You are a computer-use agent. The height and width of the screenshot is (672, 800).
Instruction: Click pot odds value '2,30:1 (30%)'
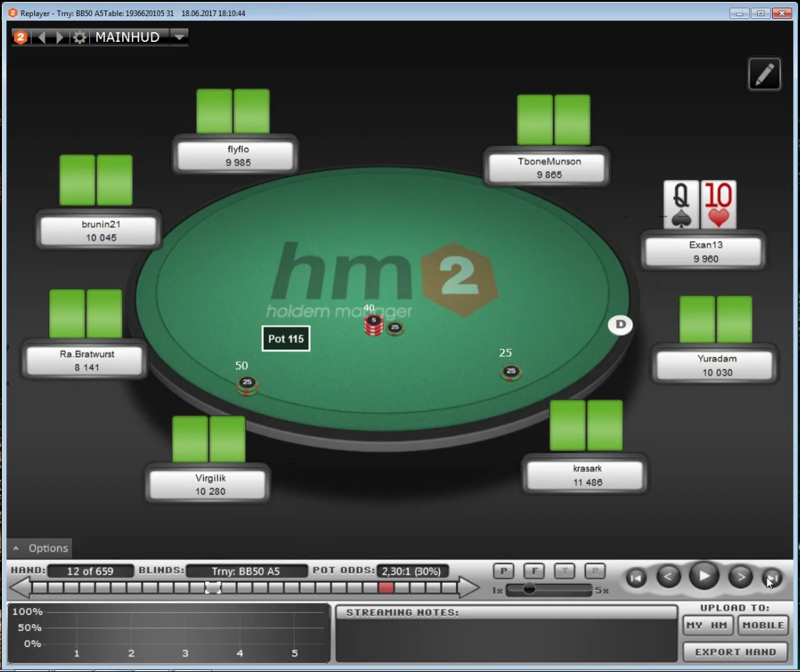pos(412,571)
